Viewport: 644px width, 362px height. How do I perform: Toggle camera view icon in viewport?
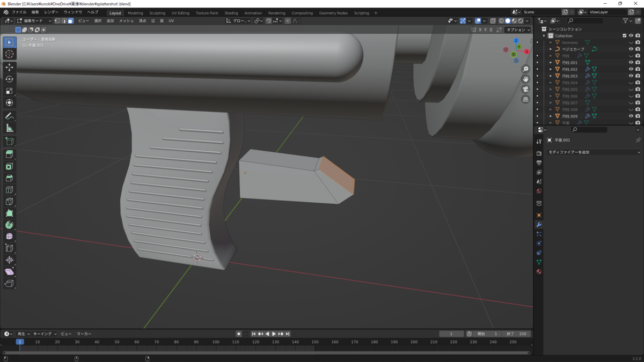525,89
